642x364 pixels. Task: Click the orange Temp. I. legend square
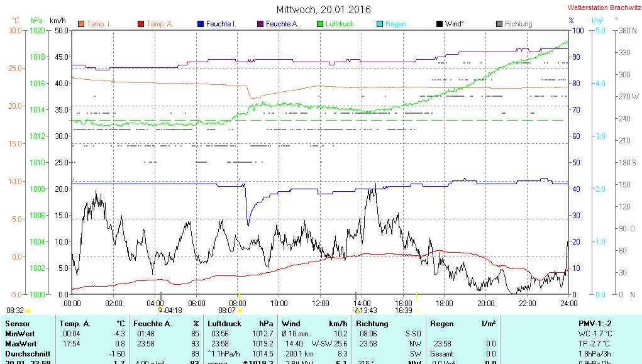(x=81, y=24)
